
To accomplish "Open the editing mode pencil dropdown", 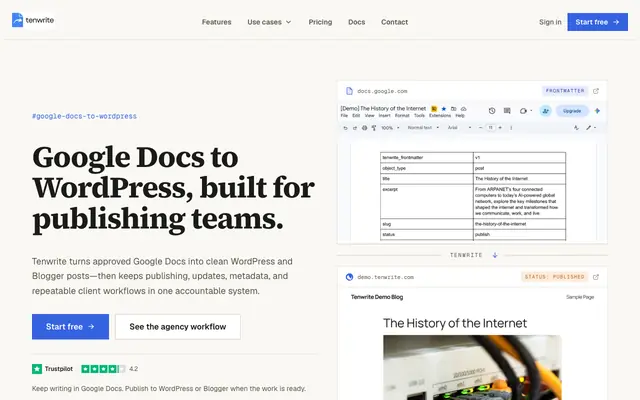I will point(591,128).
